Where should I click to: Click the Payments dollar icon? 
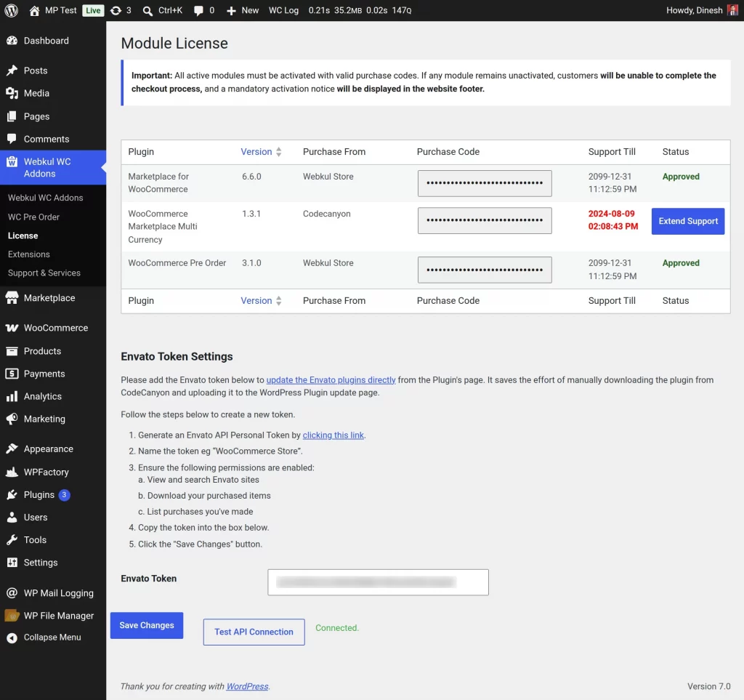12,374
